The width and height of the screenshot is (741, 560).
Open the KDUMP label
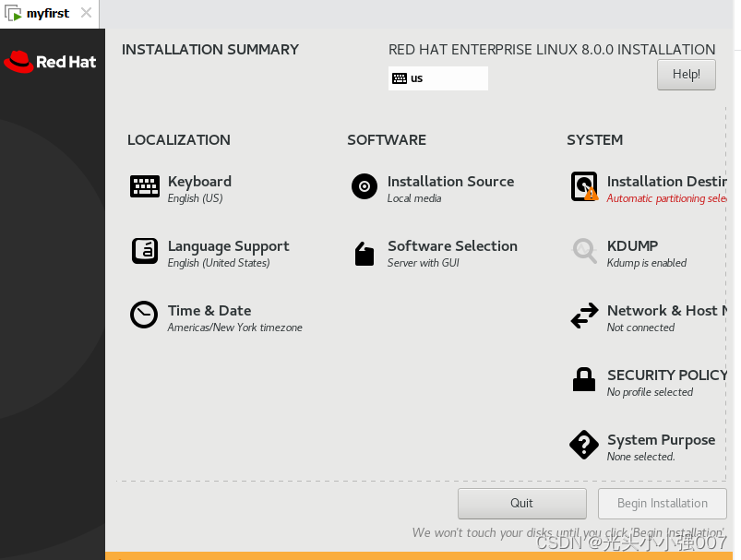(x=632, y=245)
